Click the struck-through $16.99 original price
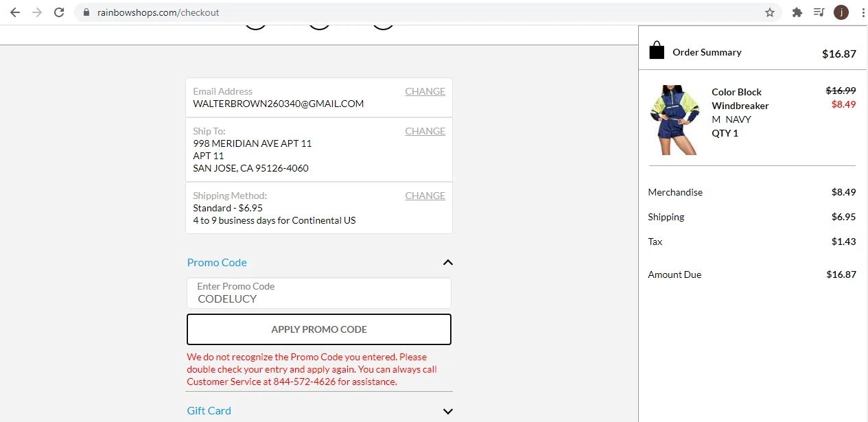This screenshot has width=868, height=422. (841, 91)
